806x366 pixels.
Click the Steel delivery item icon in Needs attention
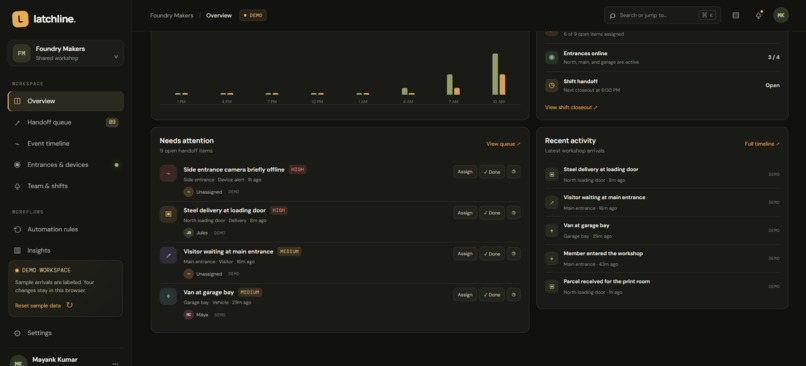tap(168, 214)
